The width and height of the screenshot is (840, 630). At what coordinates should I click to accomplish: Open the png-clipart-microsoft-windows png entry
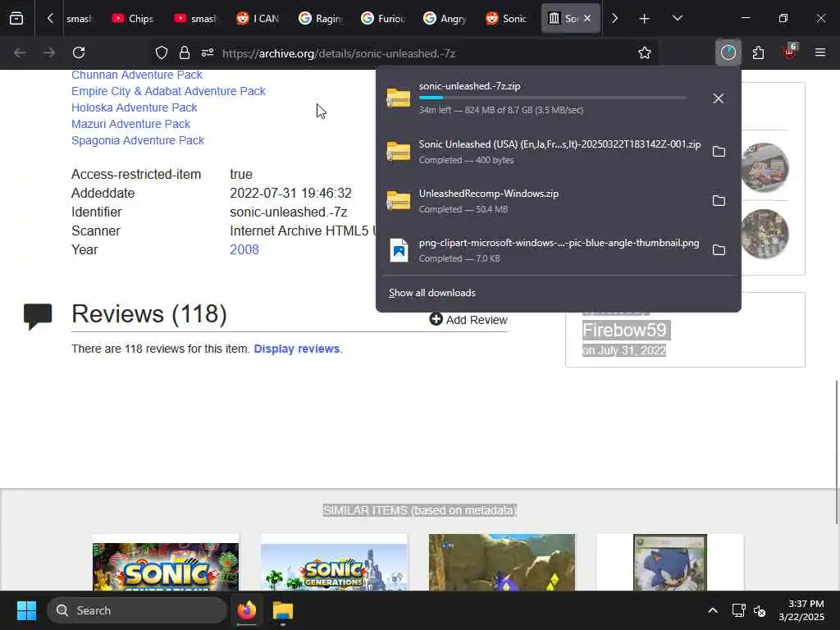pos(544,250)
